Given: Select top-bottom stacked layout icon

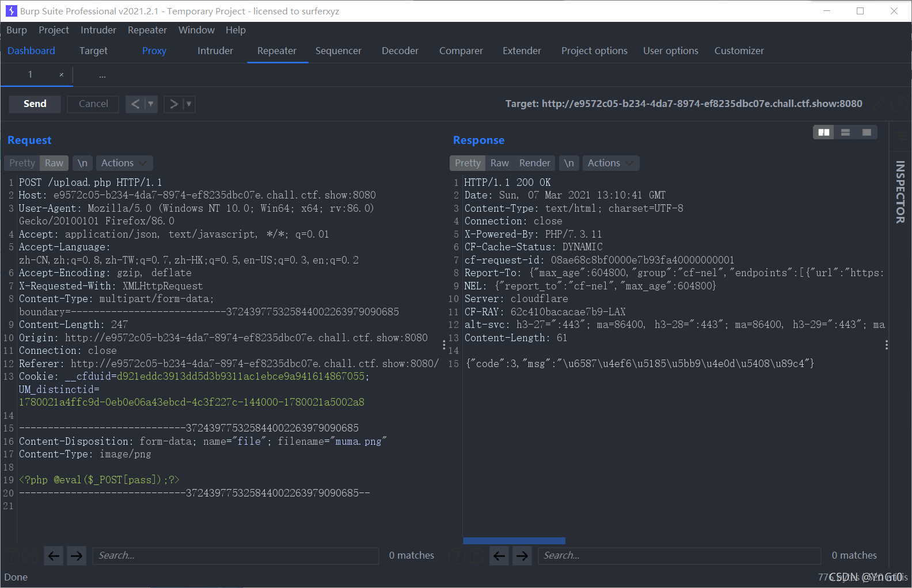Looking at the screenshot, I should 845,132.
